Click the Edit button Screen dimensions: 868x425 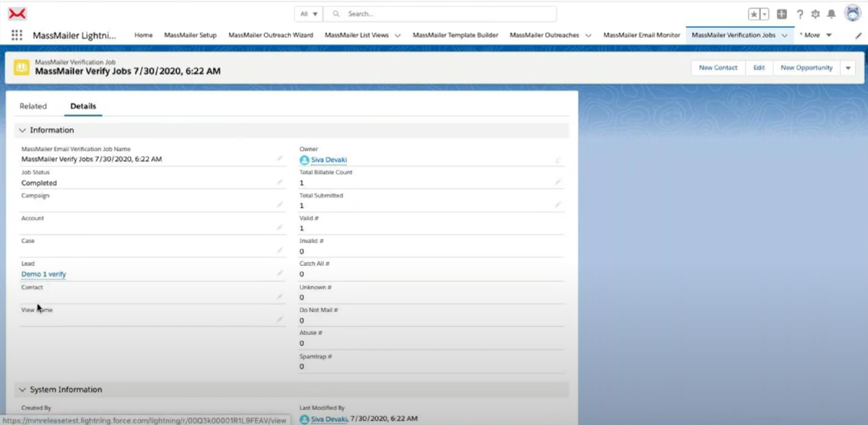(x=759, y=68)
